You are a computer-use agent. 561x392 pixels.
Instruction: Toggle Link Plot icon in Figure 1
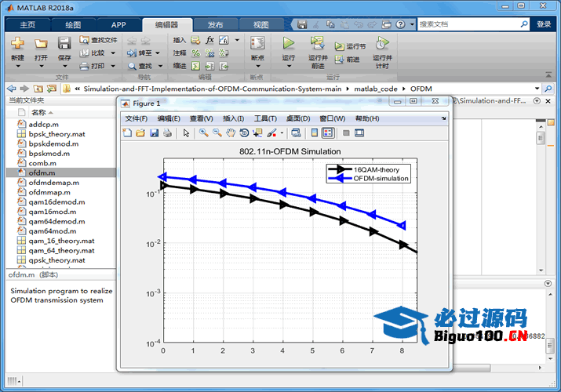(297, 133)
